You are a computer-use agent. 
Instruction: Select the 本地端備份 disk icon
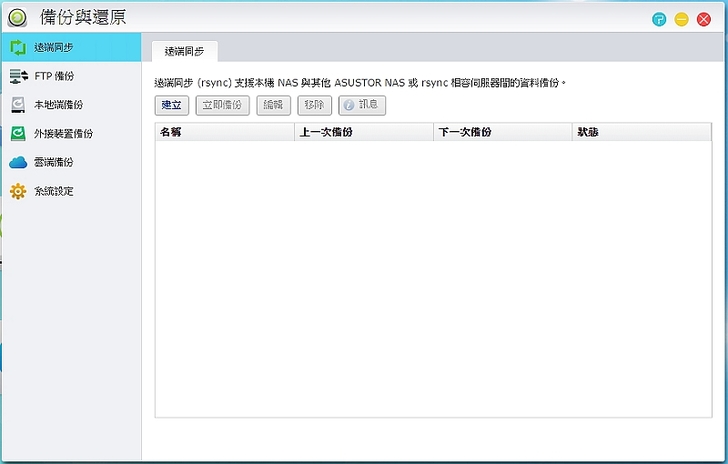17,105
